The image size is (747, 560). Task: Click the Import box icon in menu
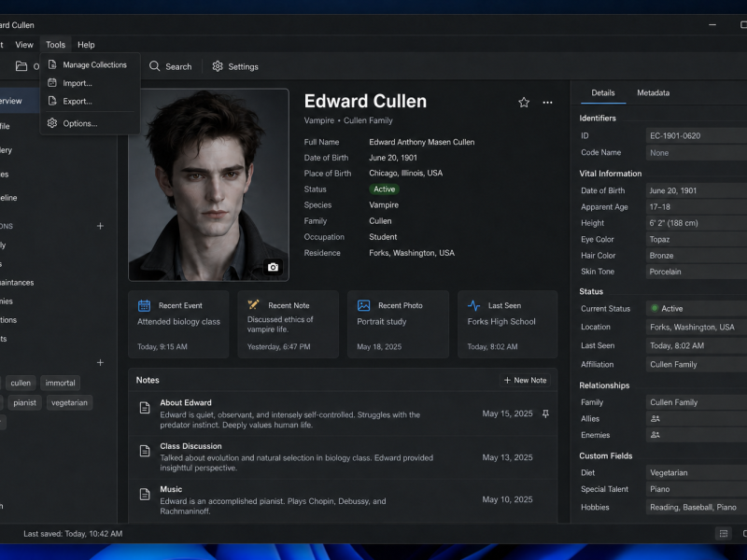pyautogui.click(x=52, y=82)
